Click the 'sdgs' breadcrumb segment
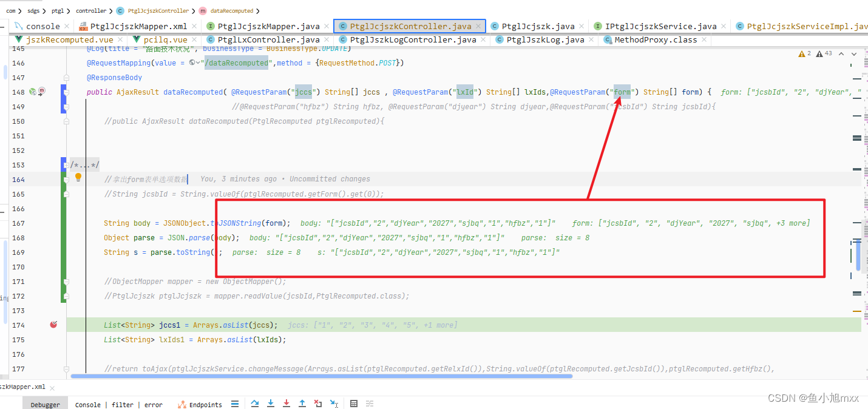Image resolution: width=868 pixels, height=409 pixels. (34, 11)
